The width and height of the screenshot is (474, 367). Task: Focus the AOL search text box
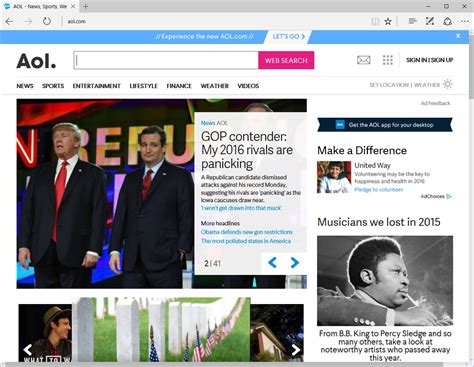(x=166, y=60)
